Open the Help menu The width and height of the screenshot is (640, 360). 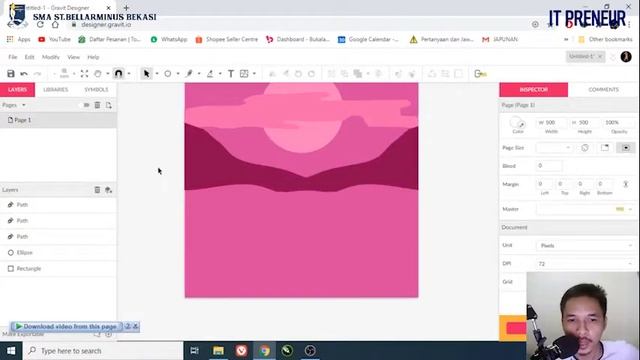(93, 57)
